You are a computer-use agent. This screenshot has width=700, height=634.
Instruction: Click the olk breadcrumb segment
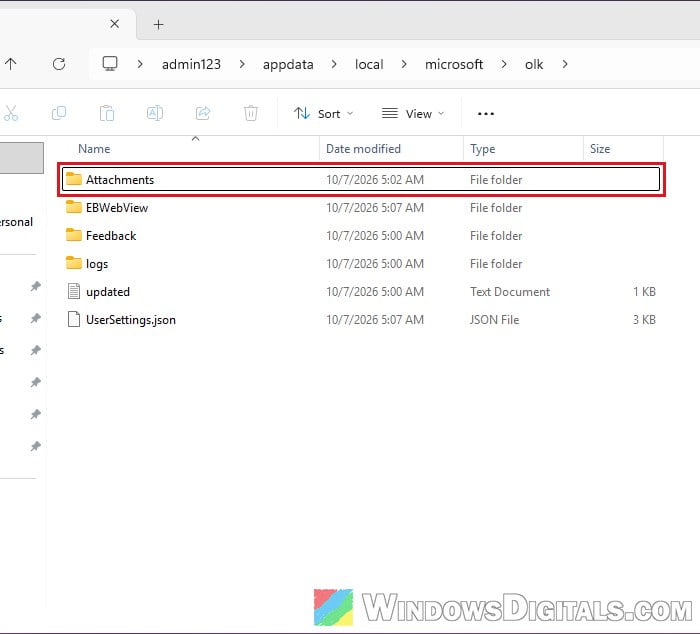click(534, 64)
